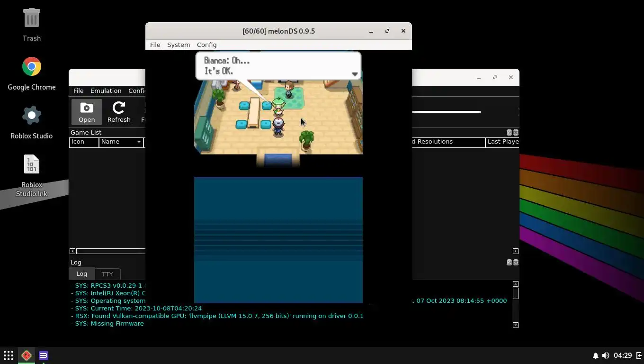
Task: Open the Config menu in melonDS
Action: coord(206,45)
